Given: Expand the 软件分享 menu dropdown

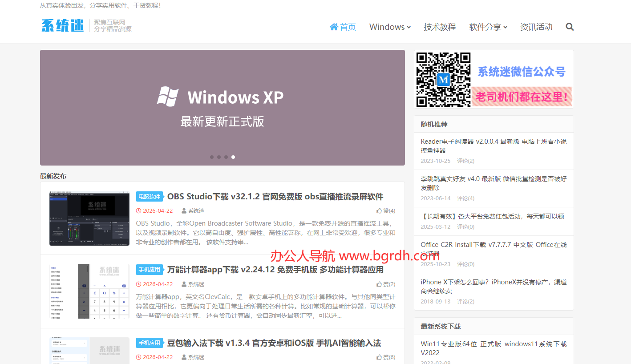Looking at the screenshot, I should (x=488, y=27).
